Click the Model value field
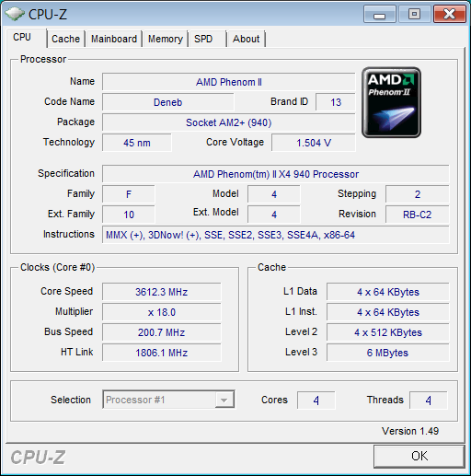Screen dimensions: 471x476 274,194
